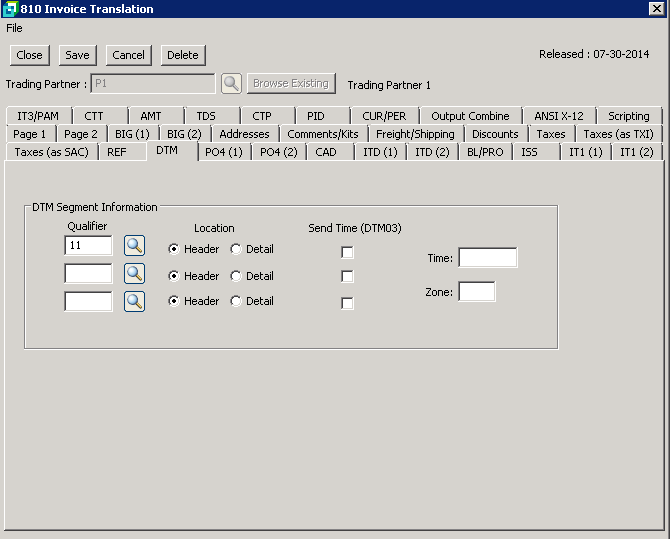
Task: Click the 810 Invoice Translation window icon
Action: point(10,9)
